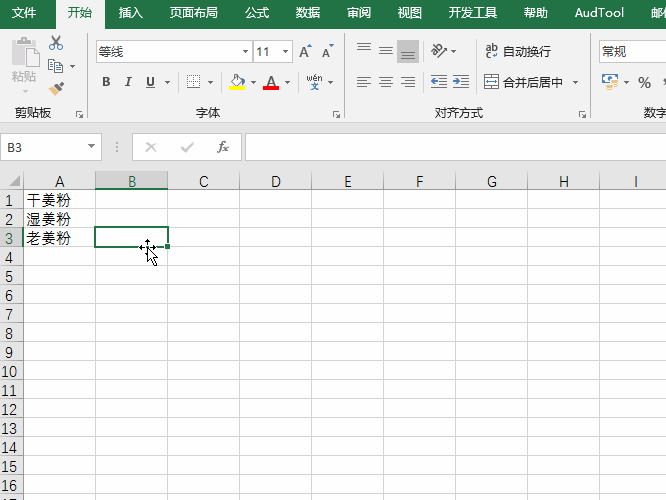The width and height of the screenshot is (666, 500).
Task: Center text horizontally
Action: 386,82
